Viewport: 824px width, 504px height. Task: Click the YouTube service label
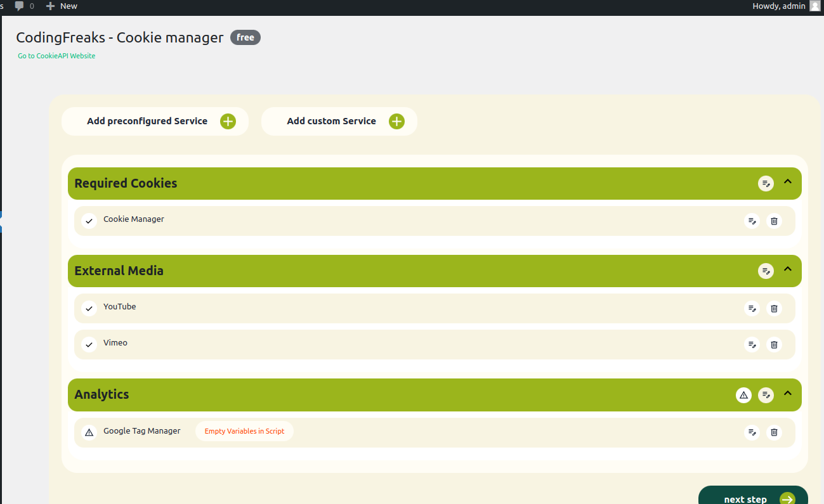coord(120,307)
